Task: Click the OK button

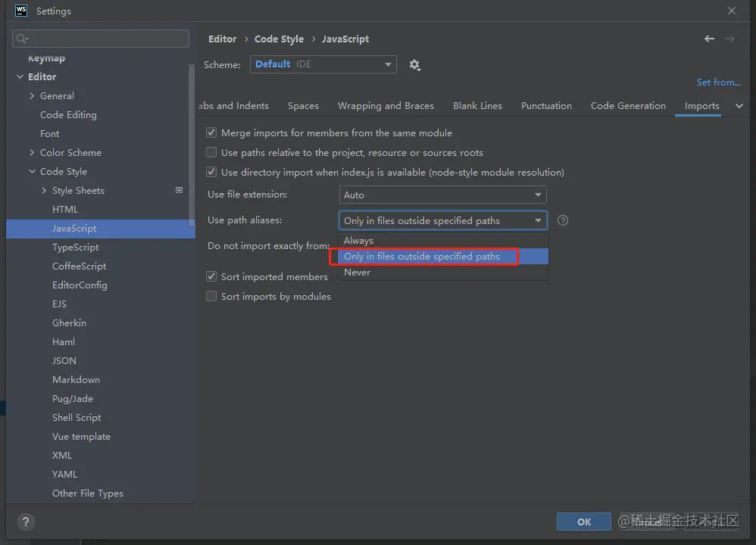Action: click(583, 522)
